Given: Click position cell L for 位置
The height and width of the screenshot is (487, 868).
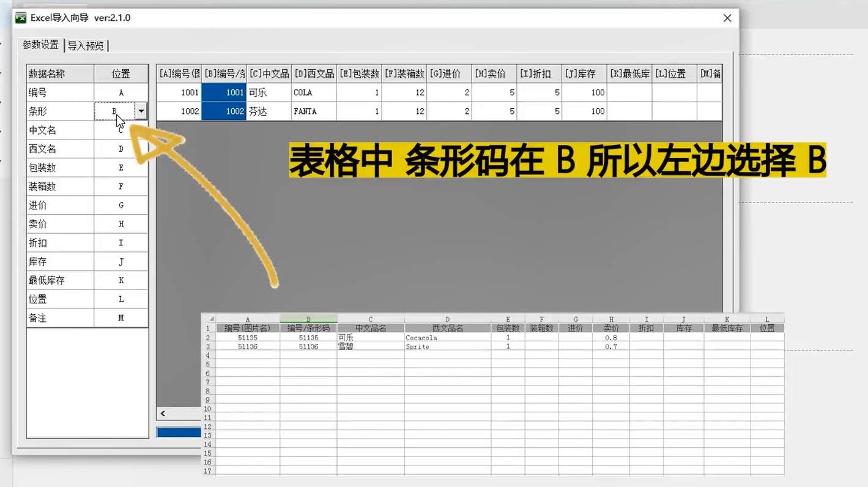Looking at the screenshot, I should pyautogui.click(x=121, y=299).
